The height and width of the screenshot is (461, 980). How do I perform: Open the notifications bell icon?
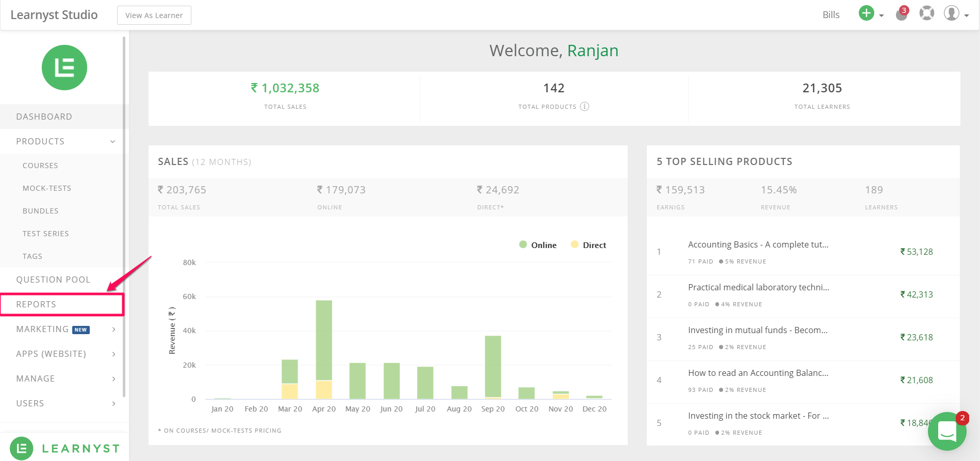(x=902, y=14)
